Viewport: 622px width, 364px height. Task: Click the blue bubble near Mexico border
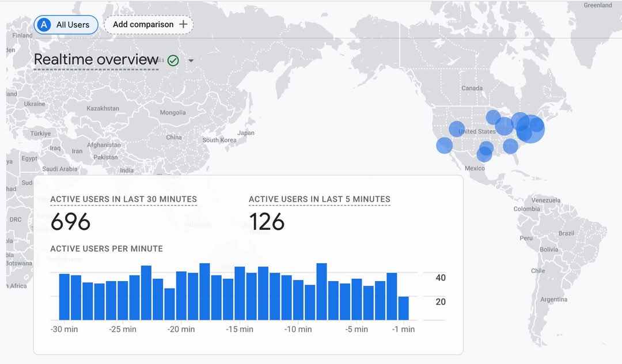(484, 154)
